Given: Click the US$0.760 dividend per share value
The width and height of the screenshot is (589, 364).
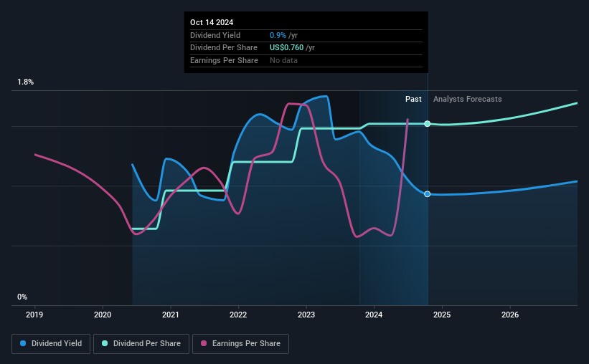Looking at the screenshot, I should (287, 48).
